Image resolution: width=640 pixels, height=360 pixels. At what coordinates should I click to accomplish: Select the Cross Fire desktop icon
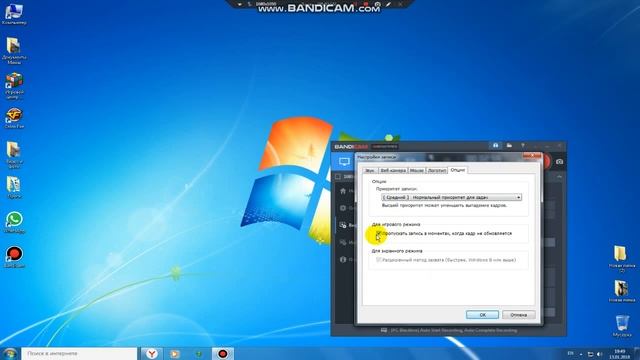(x=14, y=118)
